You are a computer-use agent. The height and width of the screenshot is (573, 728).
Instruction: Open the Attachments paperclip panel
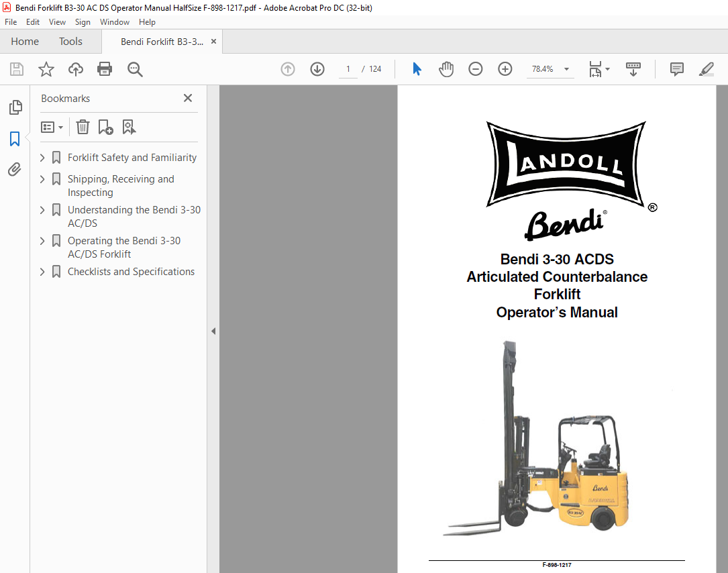click(x=15, y=170)
